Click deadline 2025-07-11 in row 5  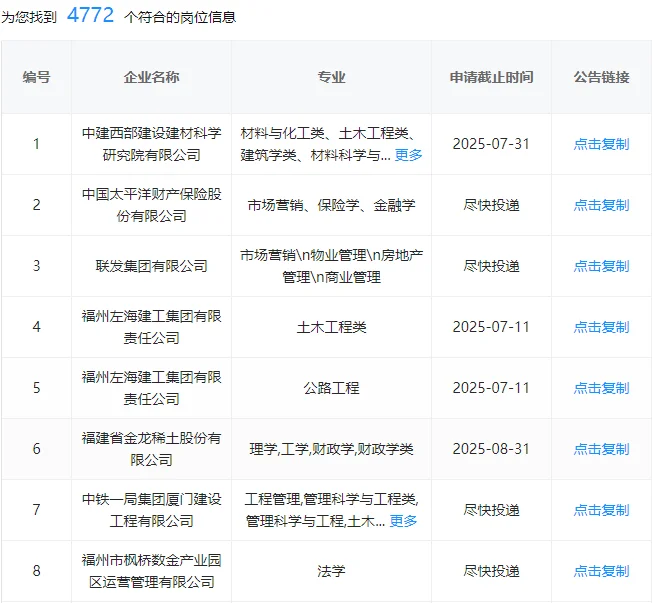[x=491, y=388]
